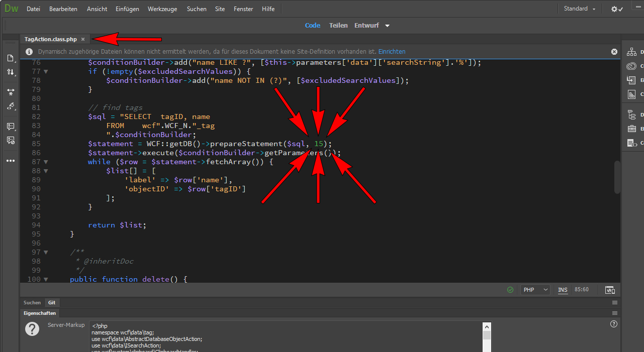The height and width of the screenshot is (352, 644).
Task: Collapse code fold arrow at line 87
Action: 46,162
